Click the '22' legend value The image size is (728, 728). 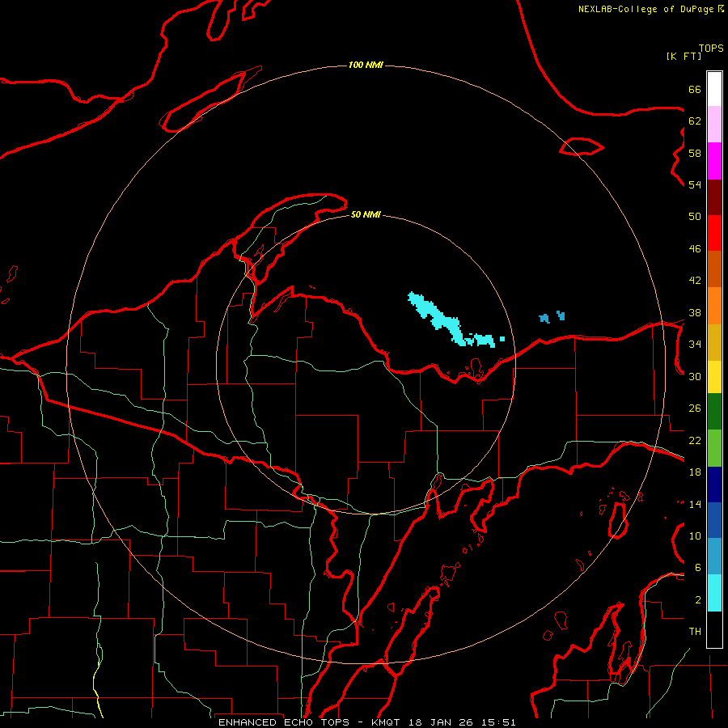(695, 440)
